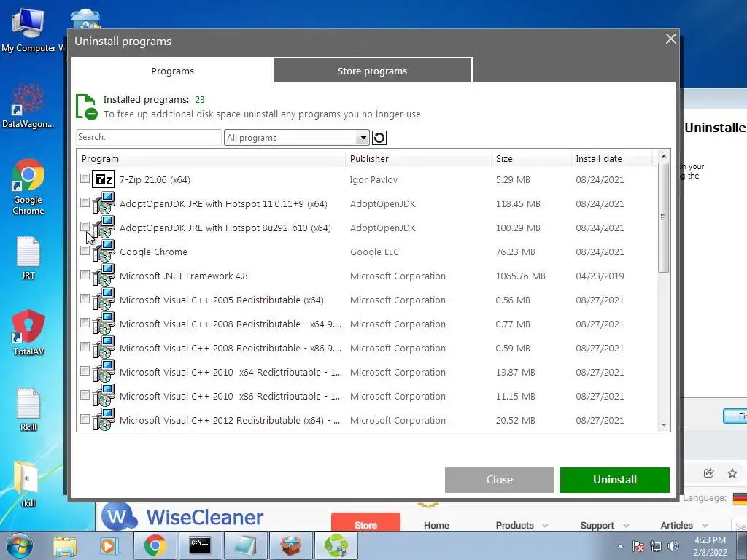
Task: Open the Windows Start menu orb
Action: [19, 546]
